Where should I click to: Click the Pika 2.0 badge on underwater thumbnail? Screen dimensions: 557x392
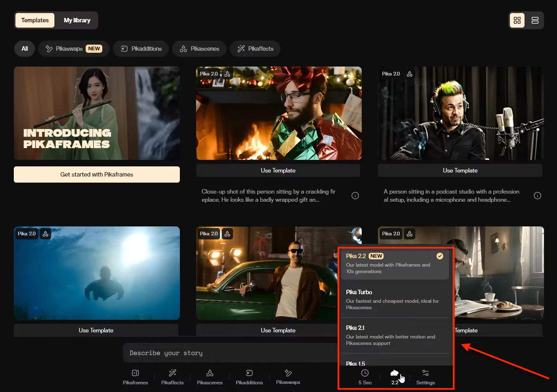27,234
